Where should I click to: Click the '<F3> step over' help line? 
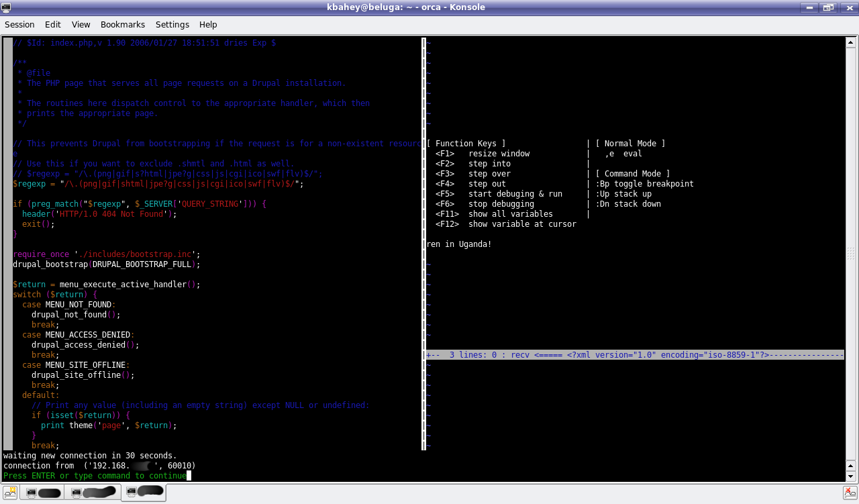point(473,174)
